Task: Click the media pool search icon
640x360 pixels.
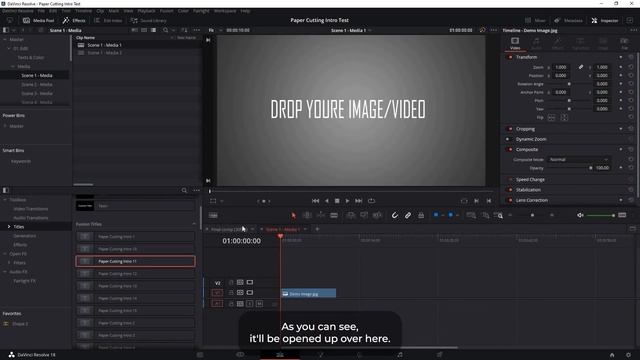Action: [x=165, y=30]
